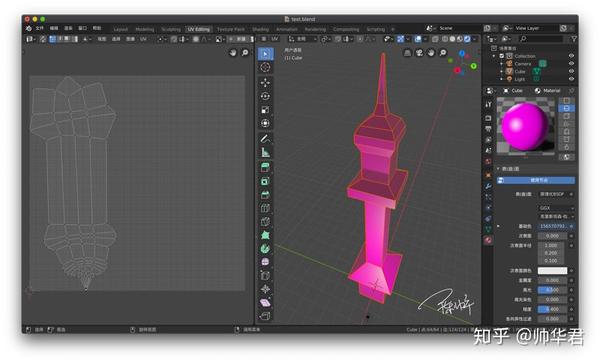Open the 文件 (File) menu
This screenshot has height=362, width=600.
pyautogui.click(x=39, y=28)
